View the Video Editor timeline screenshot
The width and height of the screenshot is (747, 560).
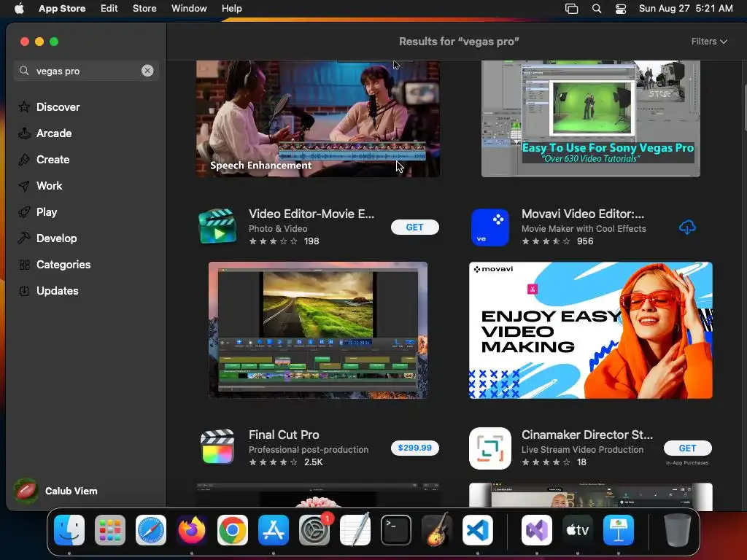(x=318, y=330)
